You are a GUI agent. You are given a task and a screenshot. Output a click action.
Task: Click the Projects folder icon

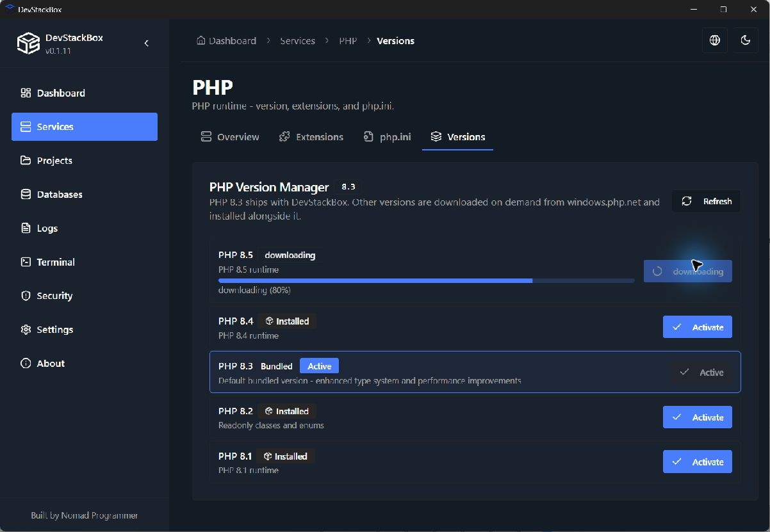(26, 161)
